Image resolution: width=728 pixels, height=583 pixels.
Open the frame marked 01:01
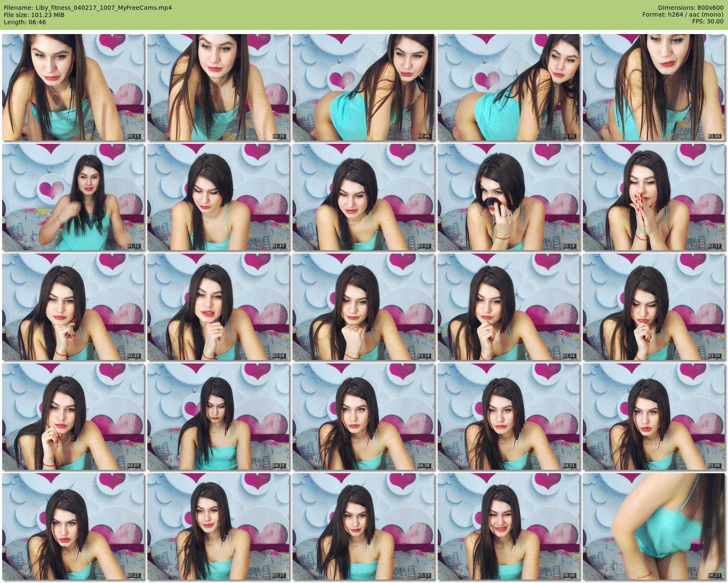(x=509, y=87)
